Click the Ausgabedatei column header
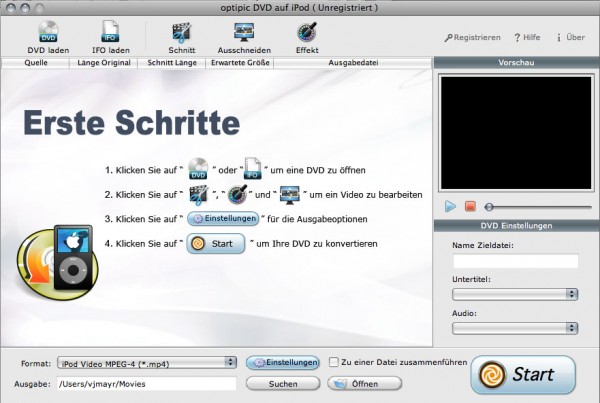600x403 pixels. (353, 63)
